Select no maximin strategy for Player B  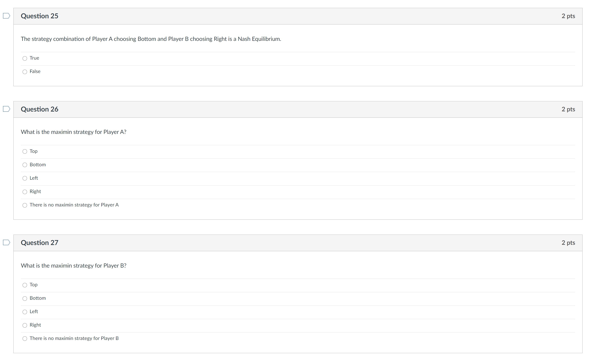pos(25,339)
